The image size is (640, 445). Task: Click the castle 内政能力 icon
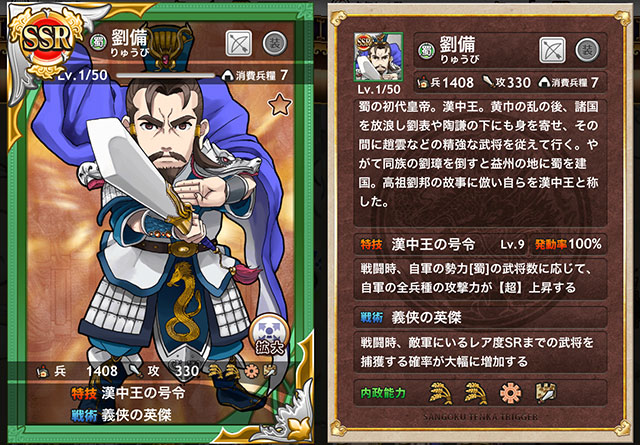[x=546, y=393]
